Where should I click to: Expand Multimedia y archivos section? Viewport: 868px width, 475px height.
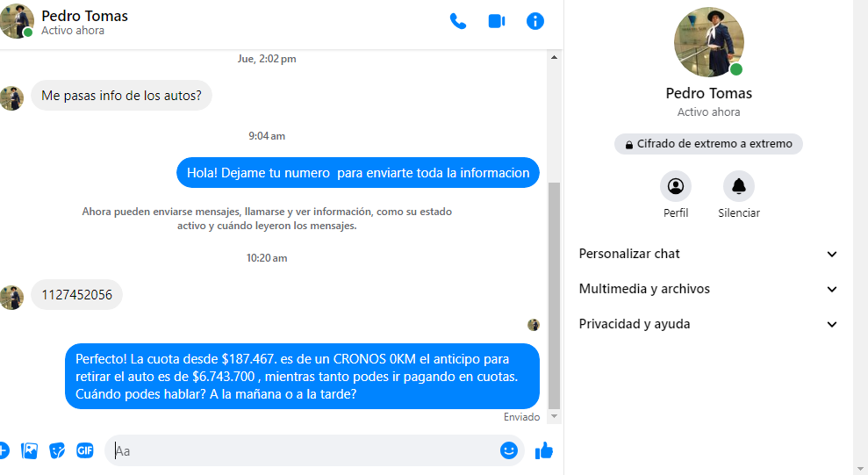(x=708, y=289)
